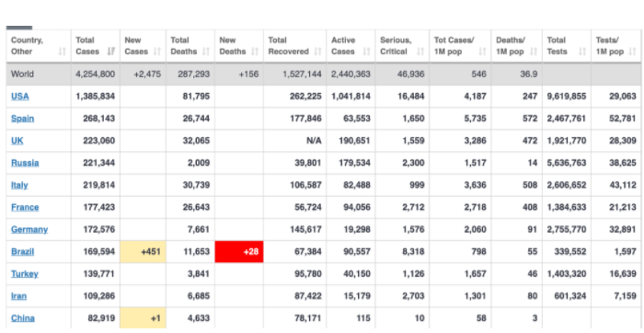Select the Total Deaths header label

point(184,46)
